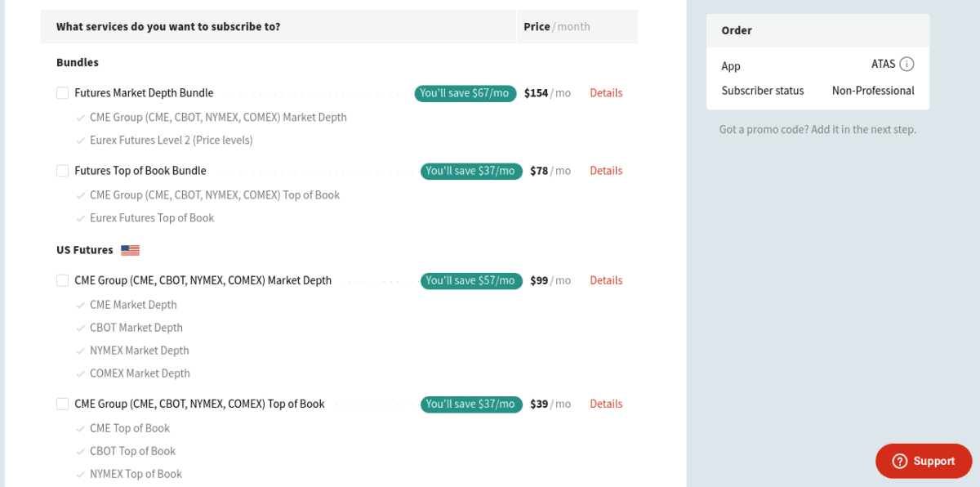Tick the CME Group Top of Book checkbox

pos(62,403)
